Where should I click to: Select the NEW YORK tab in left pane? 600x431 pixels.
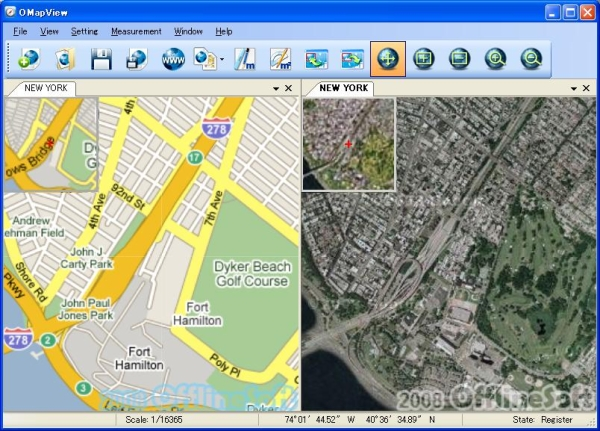[46, 88]
